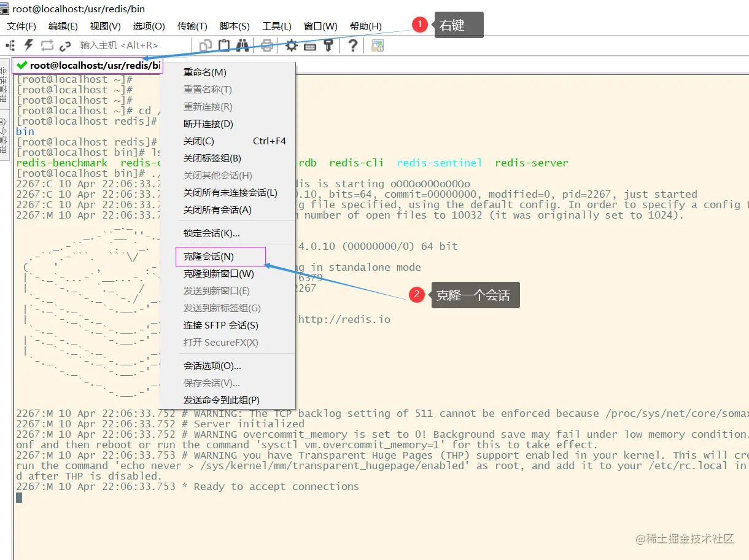749x560 pixels.
Task: Click the Quick Connect lightning icon
Action: tap(28, 45)
